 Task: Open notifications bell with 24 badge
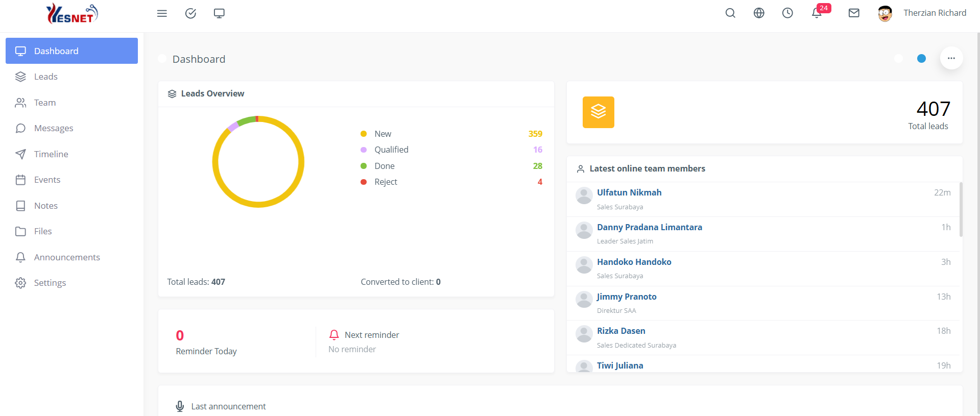[x=817, y=13]
